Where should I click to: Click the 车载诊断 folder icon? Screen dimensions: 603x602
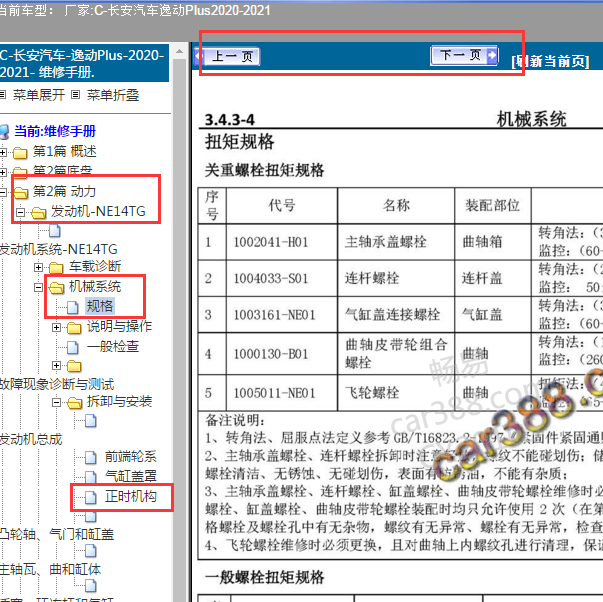tap(56, 267)
